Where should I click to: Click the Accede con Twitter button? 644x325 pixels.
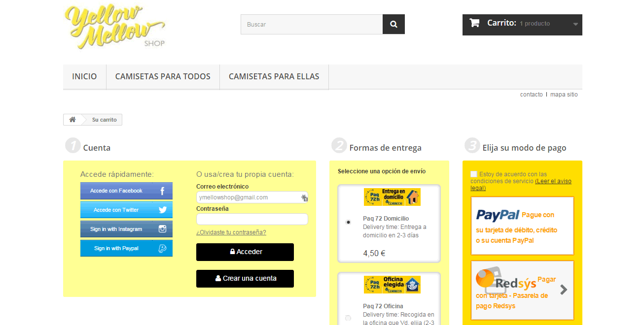pyautogui.click(x=126, y=210)
